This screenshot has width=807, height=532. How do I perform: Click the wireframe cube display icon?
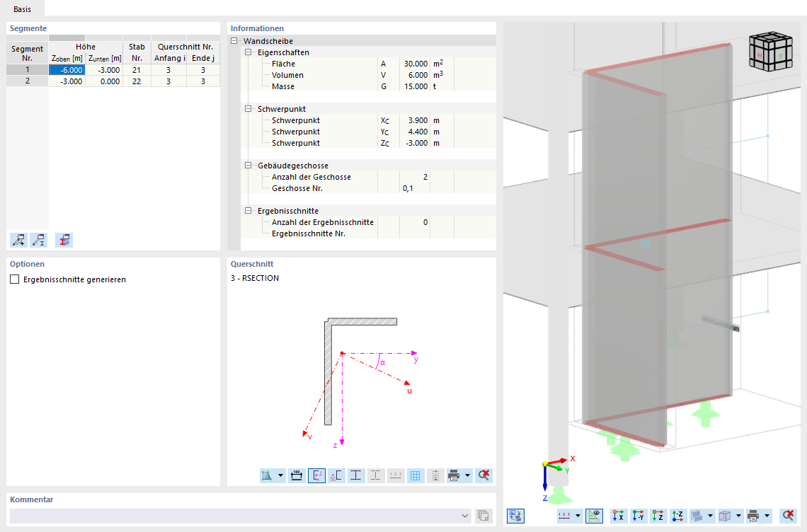[x=725, y=516]
